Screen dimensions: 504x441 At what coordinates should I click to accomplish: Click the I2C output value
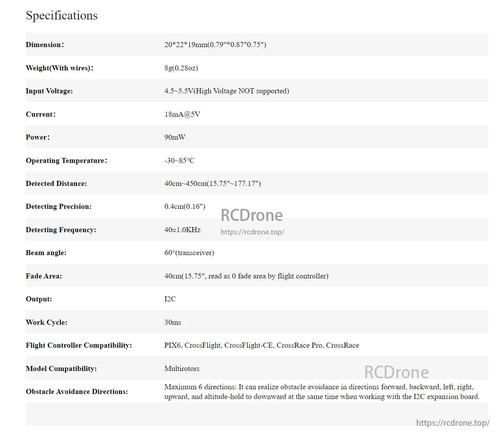(170, 299)
